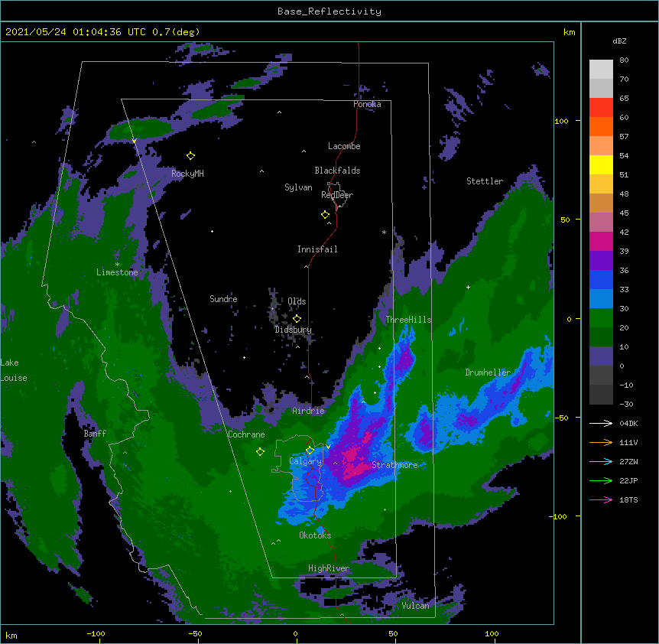Click the Stettler label
The image size is (659, 644).
[x=485, y=181]
